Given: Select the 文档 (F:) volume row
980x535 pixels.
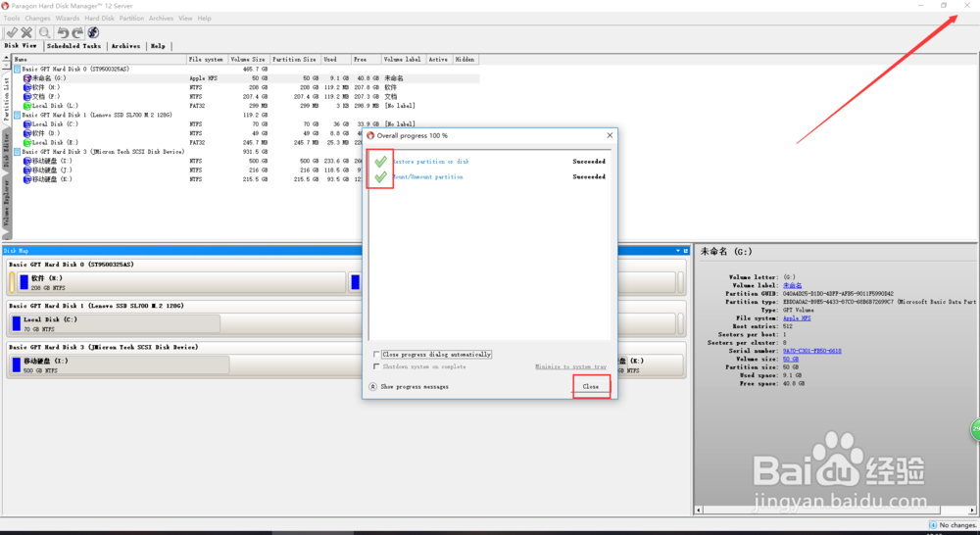Looking at the screenshot, I should click(246, 97).
